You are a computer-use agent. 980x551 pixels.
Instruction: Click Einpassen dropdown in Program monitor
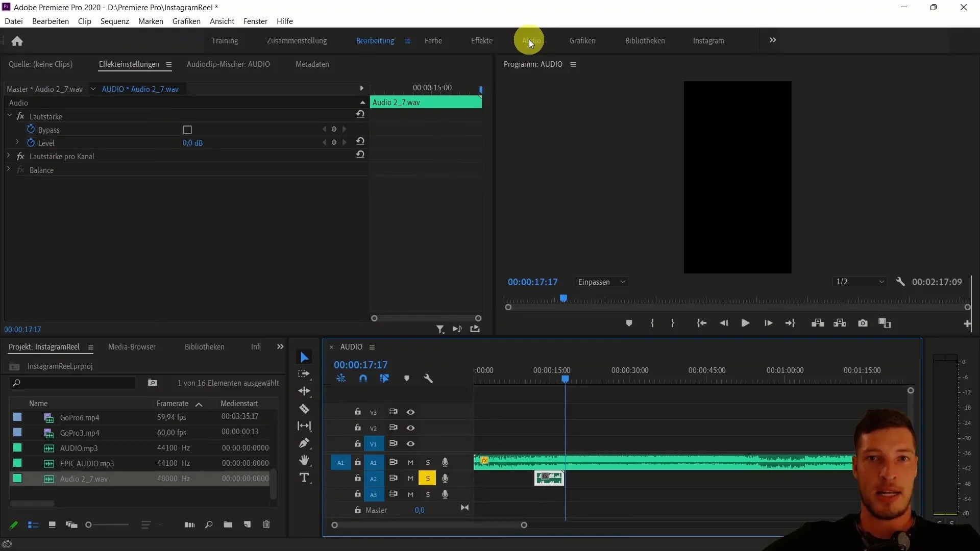click(601, 282)
